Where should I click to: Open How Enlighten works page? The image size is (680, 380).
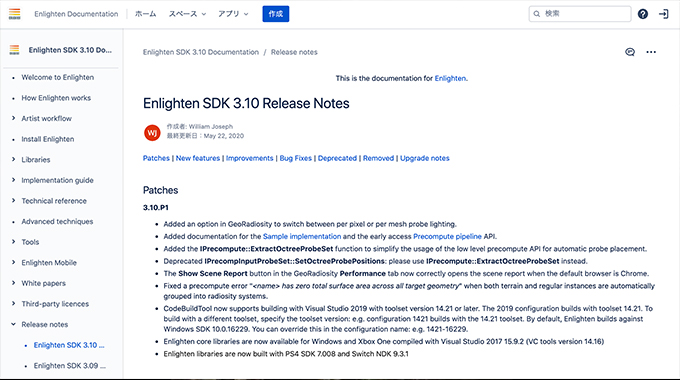(56, 98)
